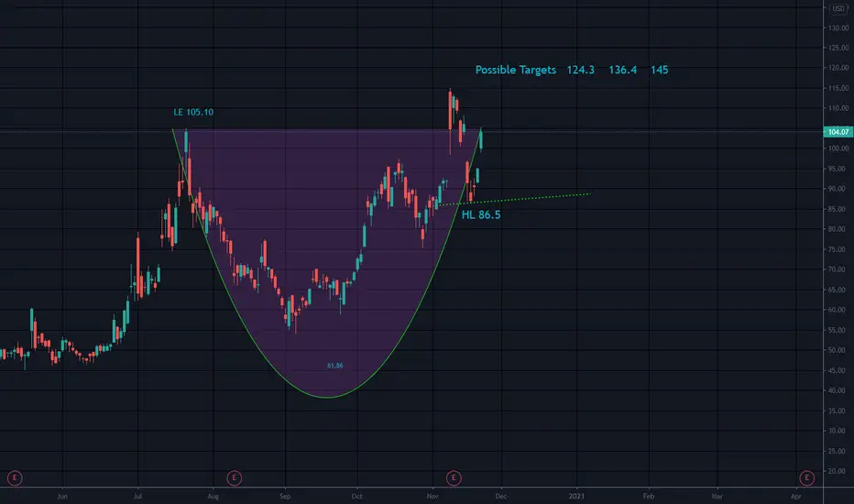This screenshot has height=504, width=854.
Task: Click the 60.00 price scale value
Action: point(838,310)
